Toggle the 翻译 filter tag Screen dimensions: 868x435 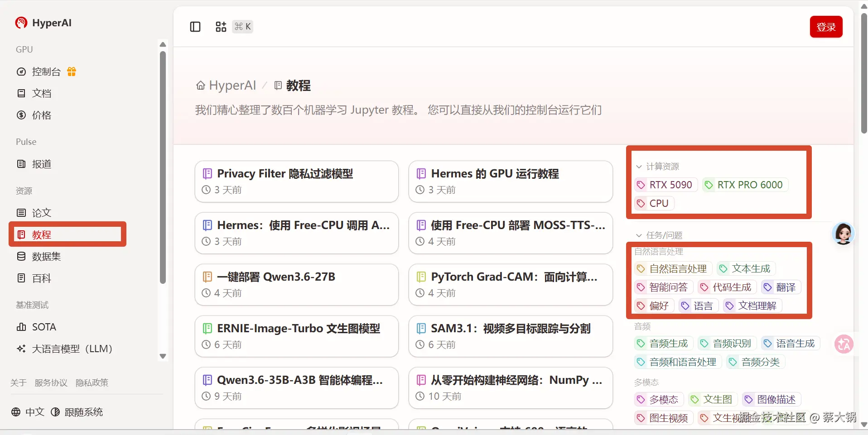(780, 287)
